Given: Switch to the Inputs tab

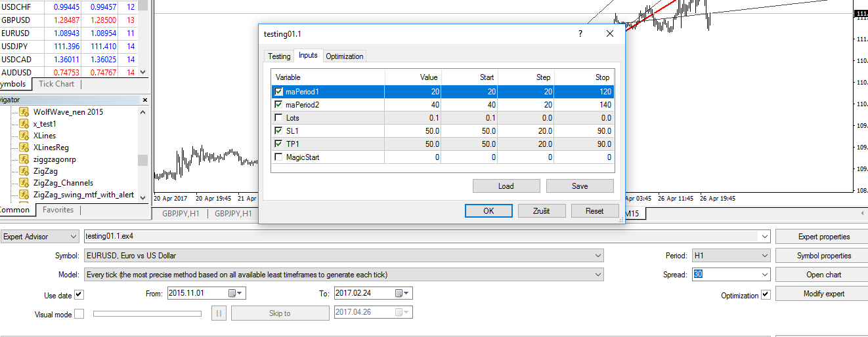Looking at the screenshot, I should click(x=308, y=55).
